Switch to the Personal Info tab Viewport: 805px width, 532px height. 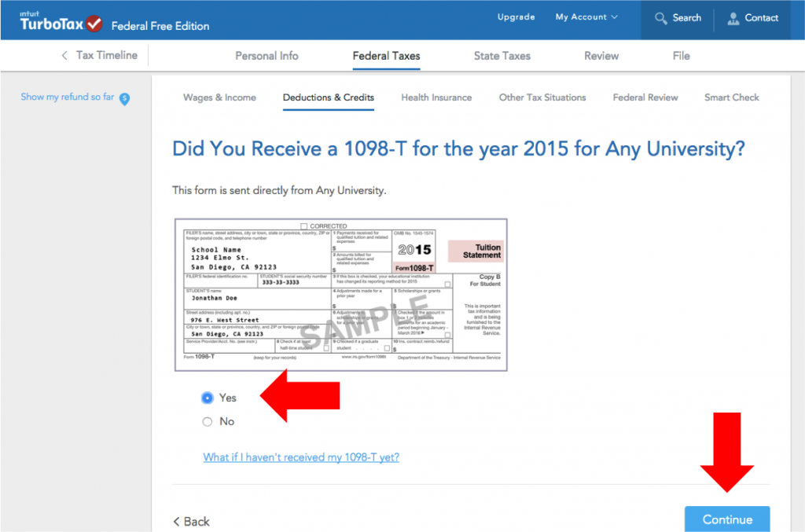tap(266, 56)
